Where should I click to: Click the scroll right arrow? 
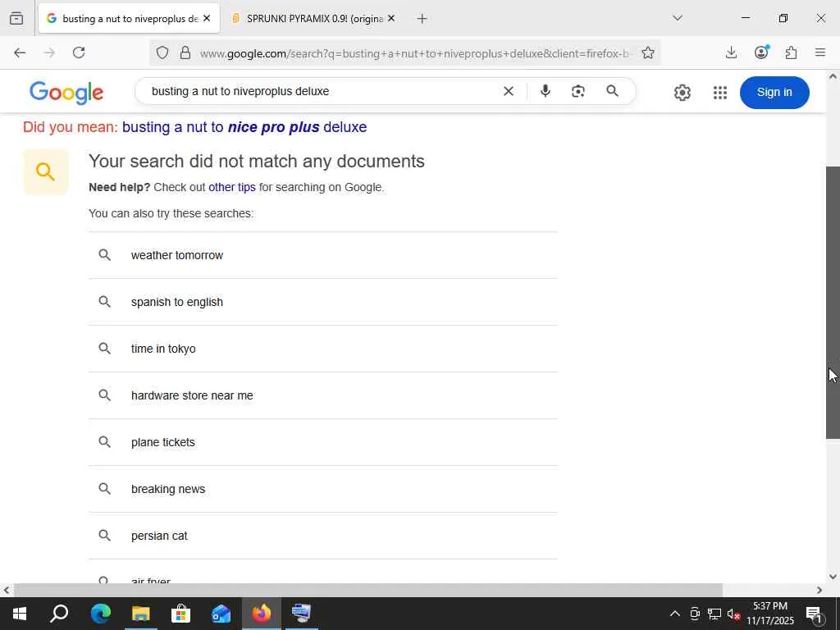coord(819,590)
